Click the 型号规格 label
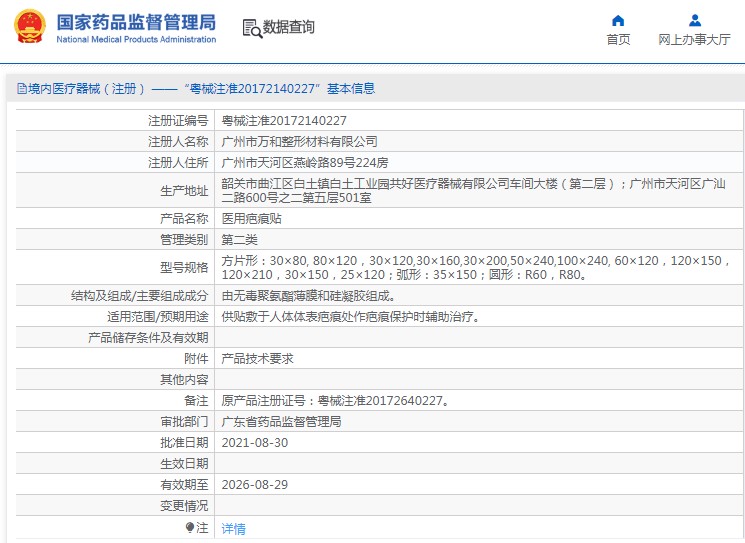Image resolution: width=745 pixels, height=543 pixels. [184, 267]
